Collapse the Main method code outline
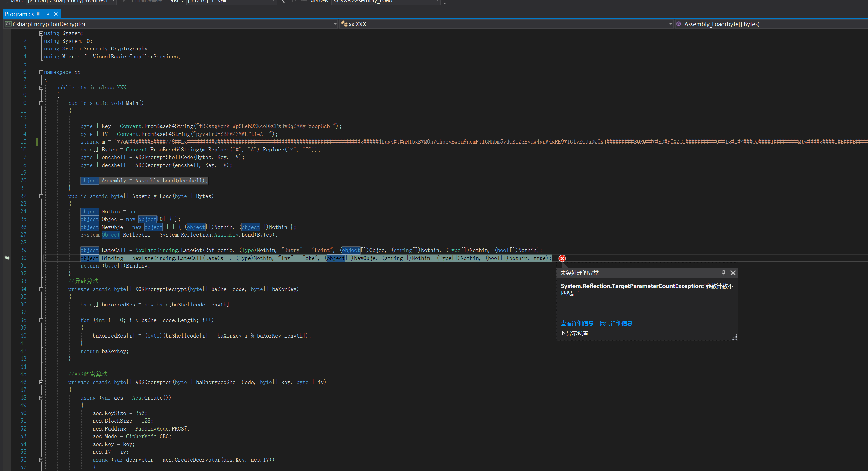The image size is (868, 471). [41, 103]
